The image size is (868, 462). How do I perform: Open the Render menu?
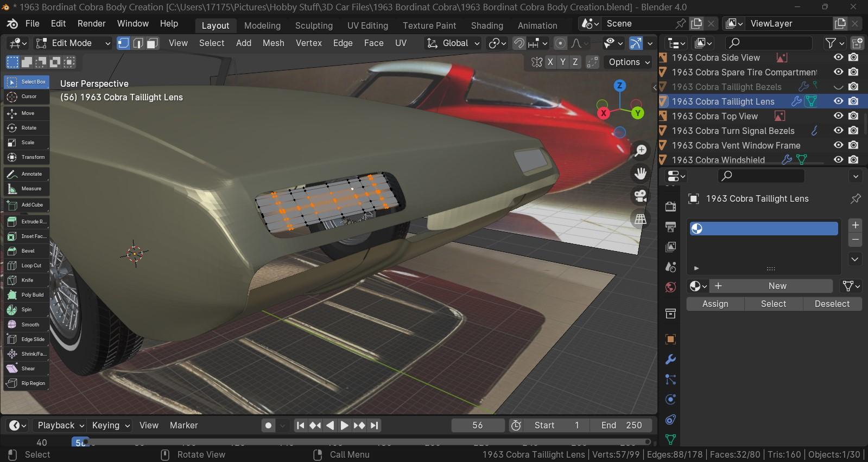coord(92,24)
